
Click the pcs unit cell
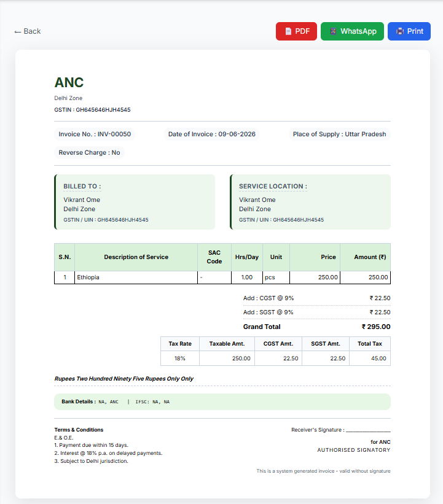tap(276, 277)
